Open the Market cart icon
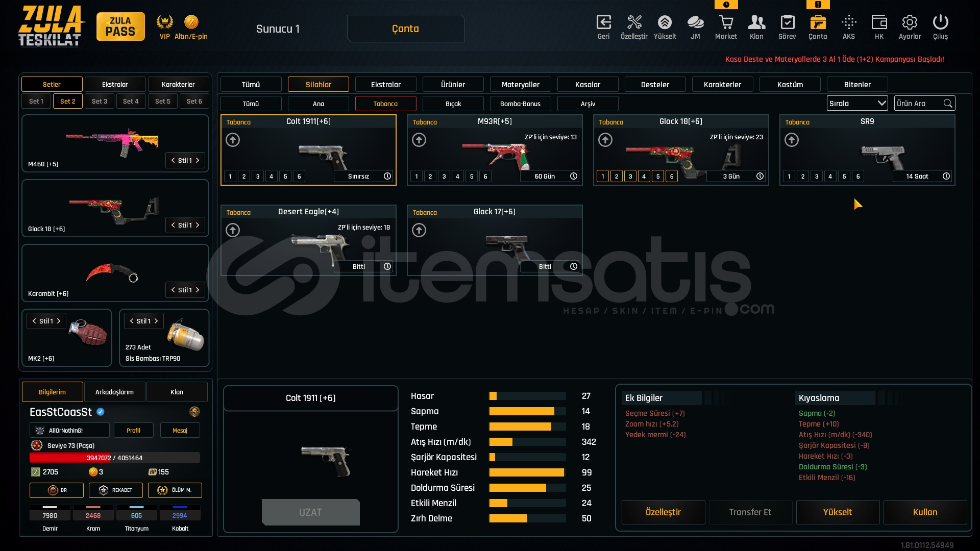Viewport: 980px width, 551px height. coord(726,23)
